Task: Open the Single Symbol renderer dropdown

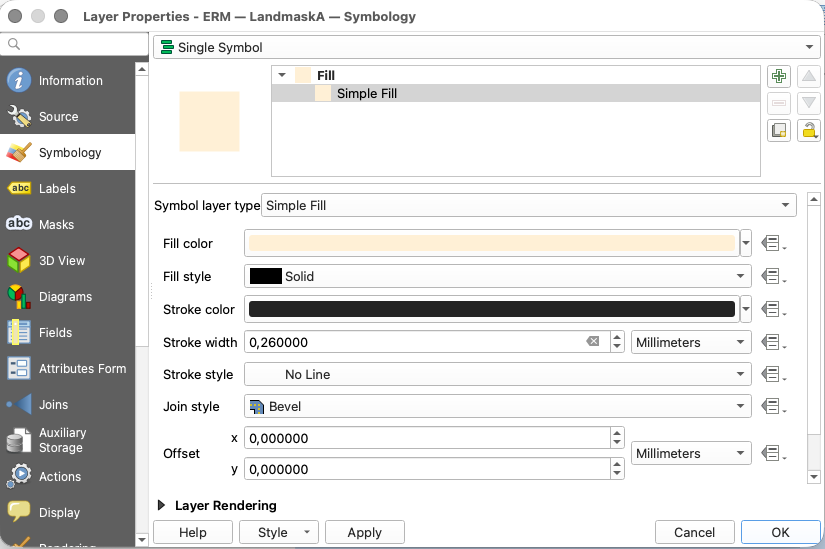Action: tap(486, 47)
